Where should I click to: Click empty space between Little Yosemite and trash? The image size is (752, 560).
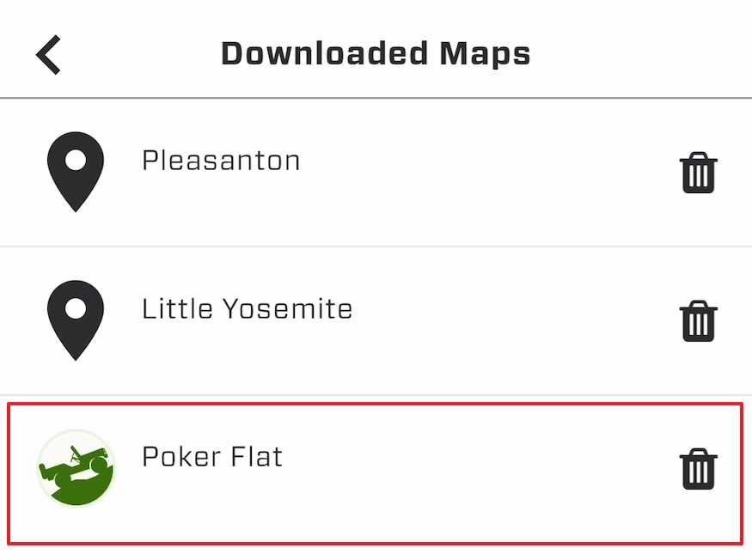pyautogui.click(x=516, y=320)
